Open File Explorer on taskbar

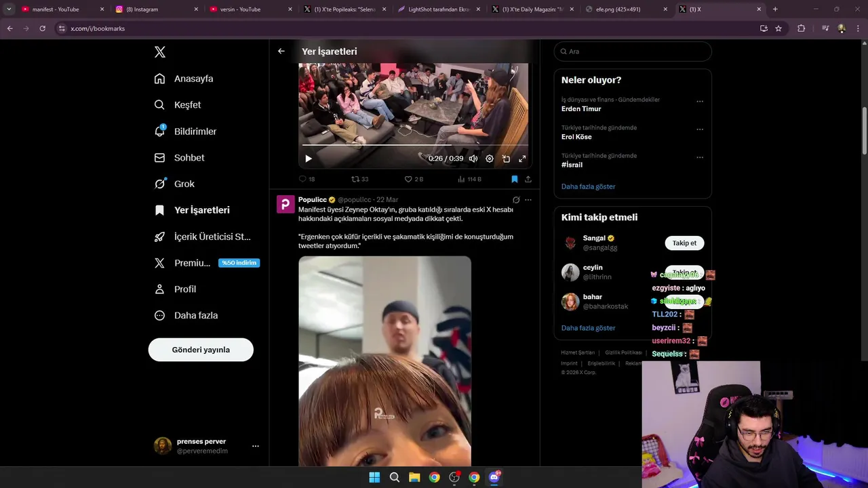[414, 477]
